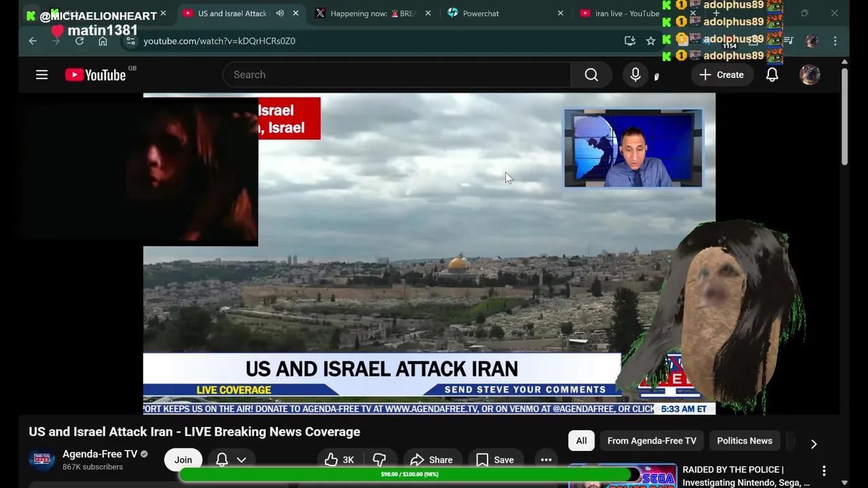The image size is (868, 488).
Task: Open the Agenda-Free TV channel name link
Action: pyautogui.click(x=100, y=454)
